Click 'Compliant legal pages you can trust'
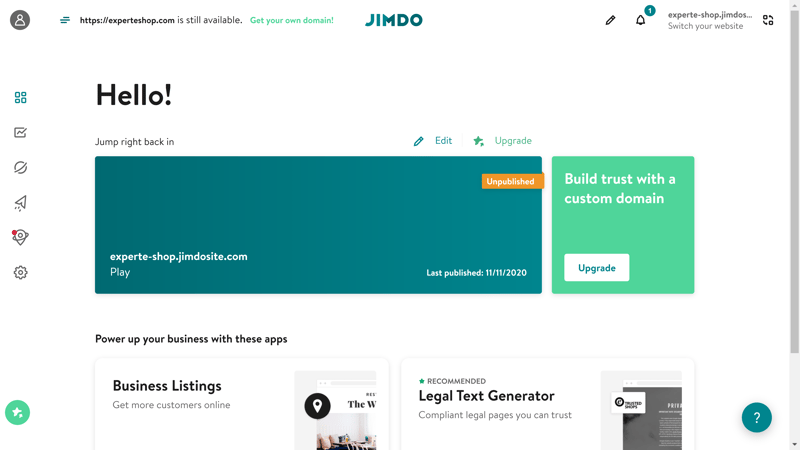Image resolution: width=800 pixels, height=450 pixels. pos(495,415)
